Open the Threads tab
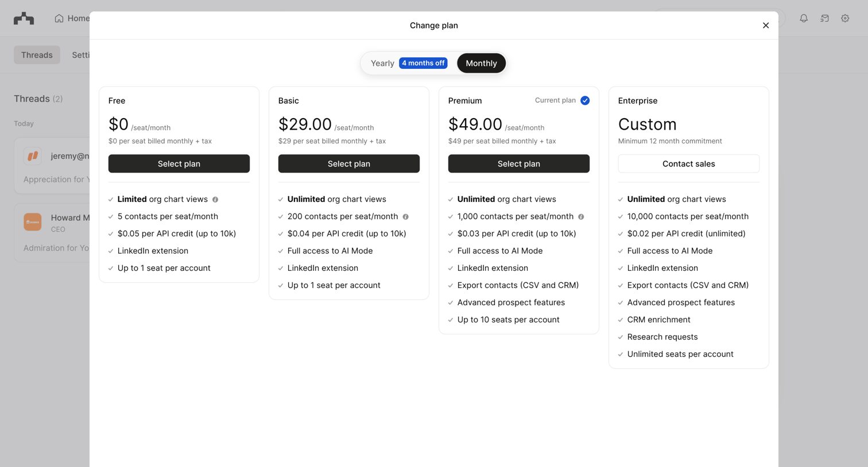The image size is (868, 467). click(x=37, y=55)
